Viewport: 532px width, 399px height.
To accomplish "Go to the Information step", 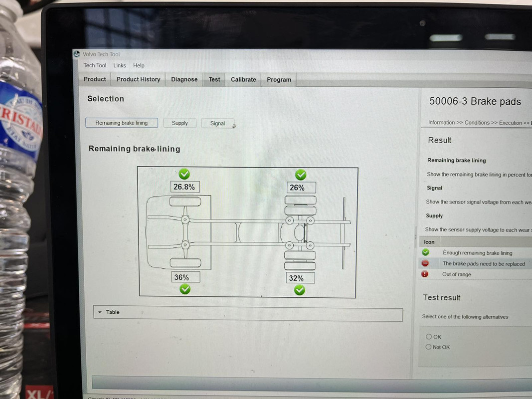I will click(441, 123).
